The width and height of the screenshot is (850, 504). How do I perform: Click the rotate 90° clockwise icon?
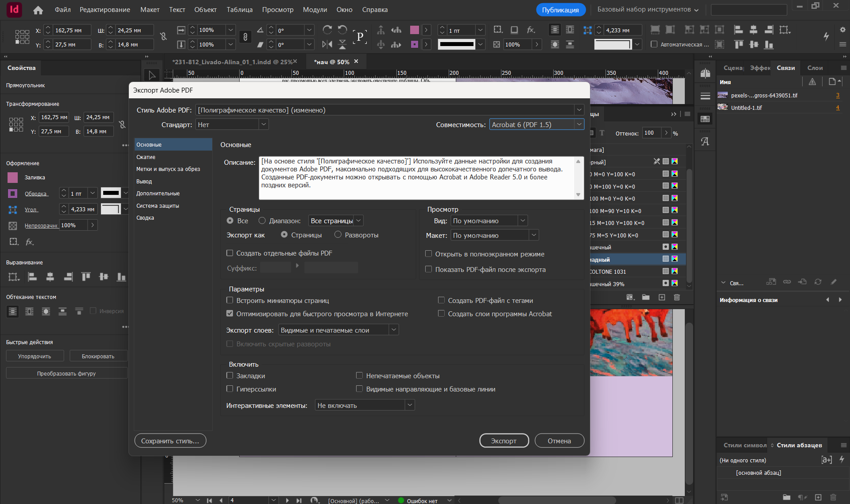pos(327,30)
